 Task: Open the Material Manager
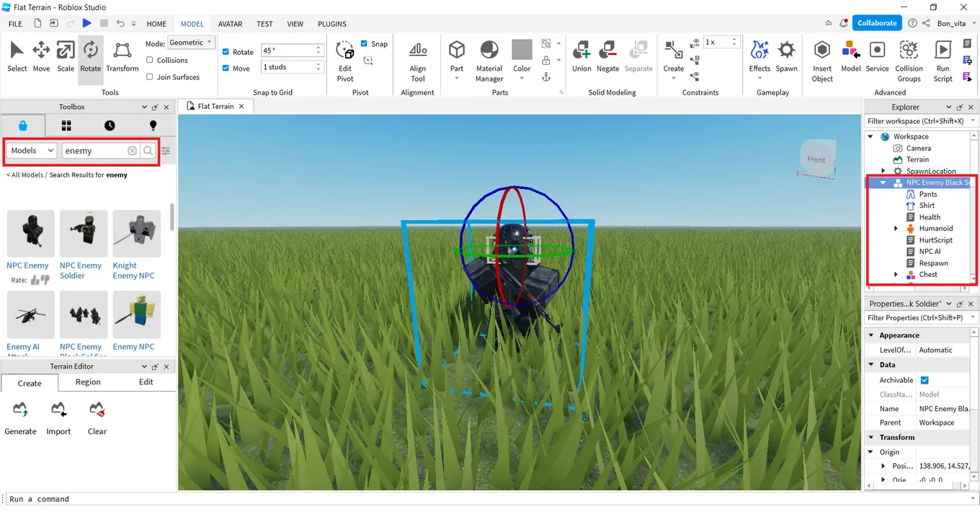coord(489,61)
